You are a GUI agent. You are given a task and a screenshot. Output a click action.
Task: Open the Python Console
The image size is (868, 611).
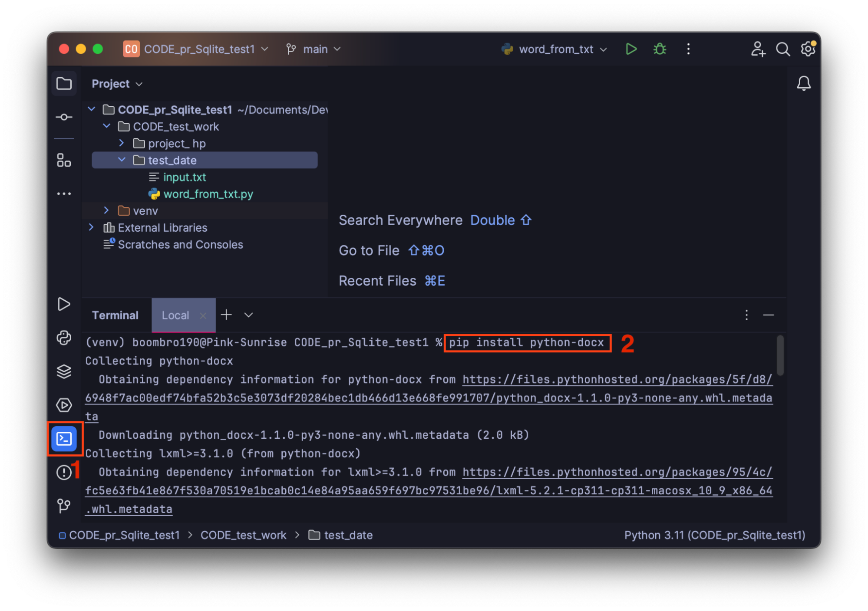point(64,338)
